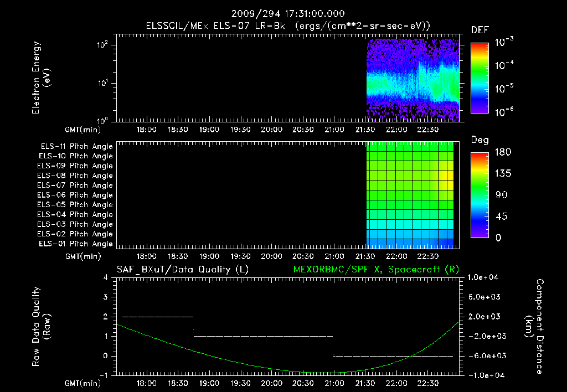Select the 180 tick on Deg scale
Image resolution: width=567 pixels, height=392 pixels.
[x=503, y=152]
